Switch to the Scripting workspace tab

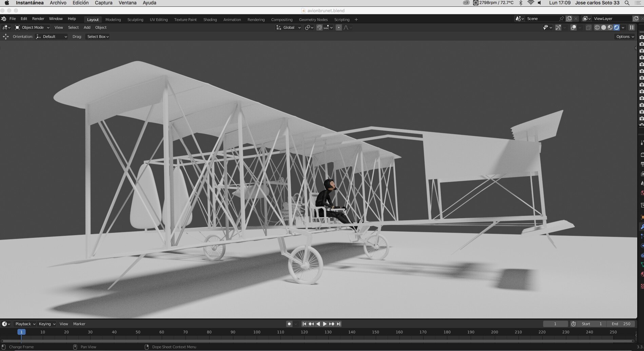342,20
